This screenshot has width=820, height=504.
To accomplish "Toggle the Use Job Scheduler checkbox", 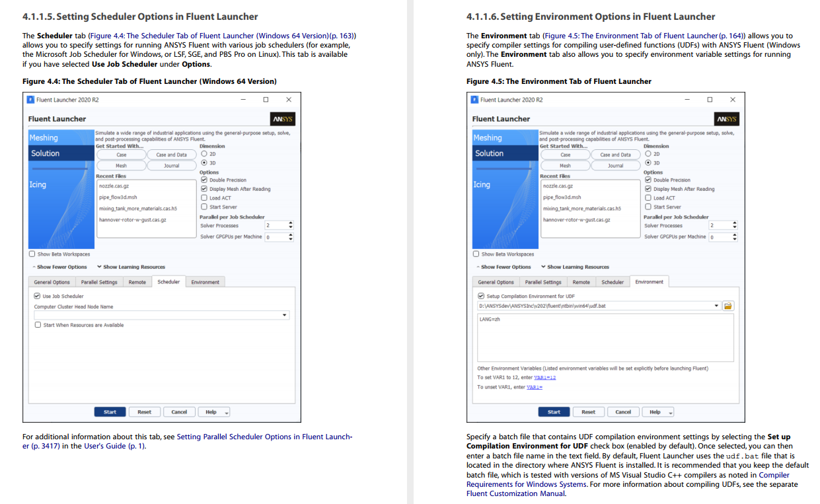I will [x=38, y=296].
